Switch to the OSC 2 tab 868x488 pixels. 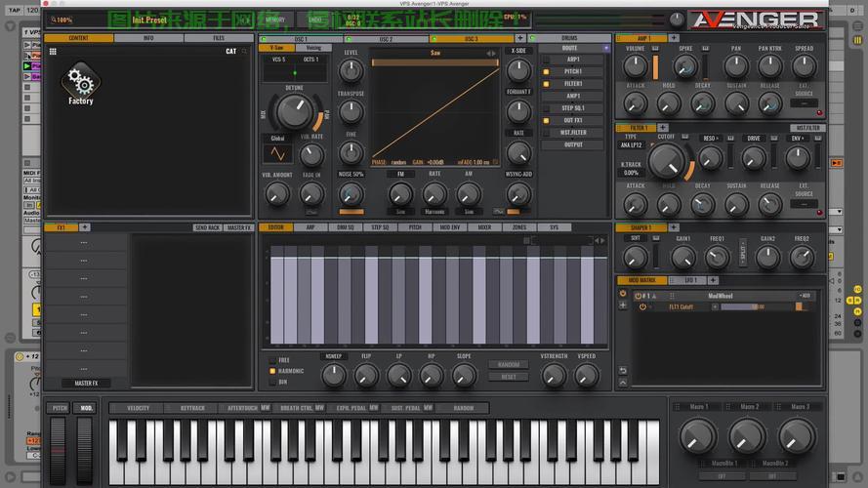click(387, 39)
